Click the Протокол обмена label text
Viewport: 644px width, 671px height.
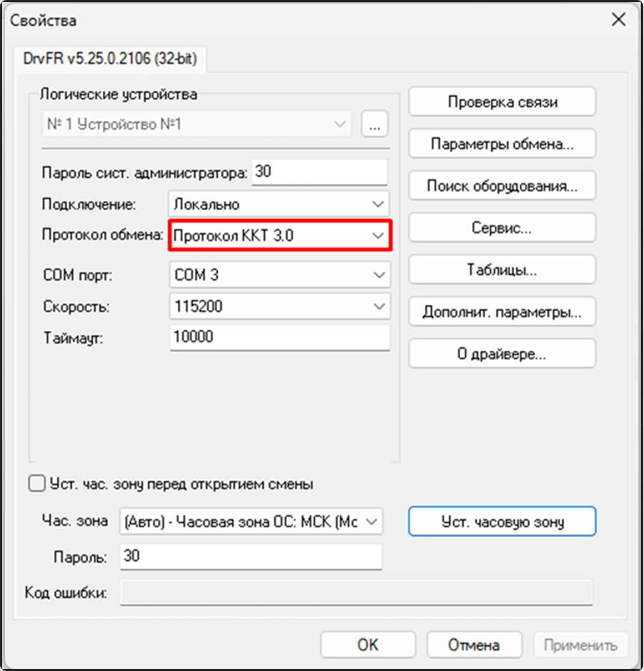[x=102, y=235]
